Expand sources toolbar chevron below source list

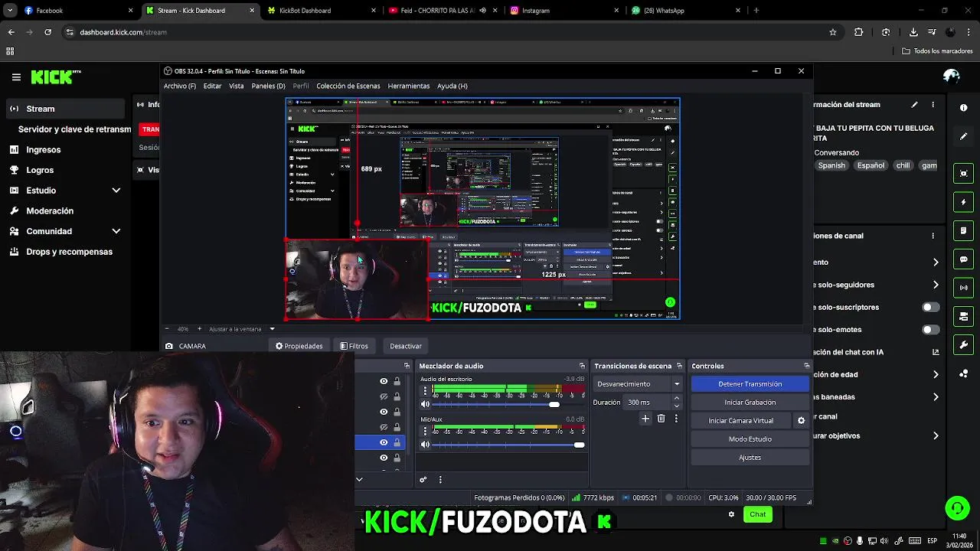[x=359, y=479]
